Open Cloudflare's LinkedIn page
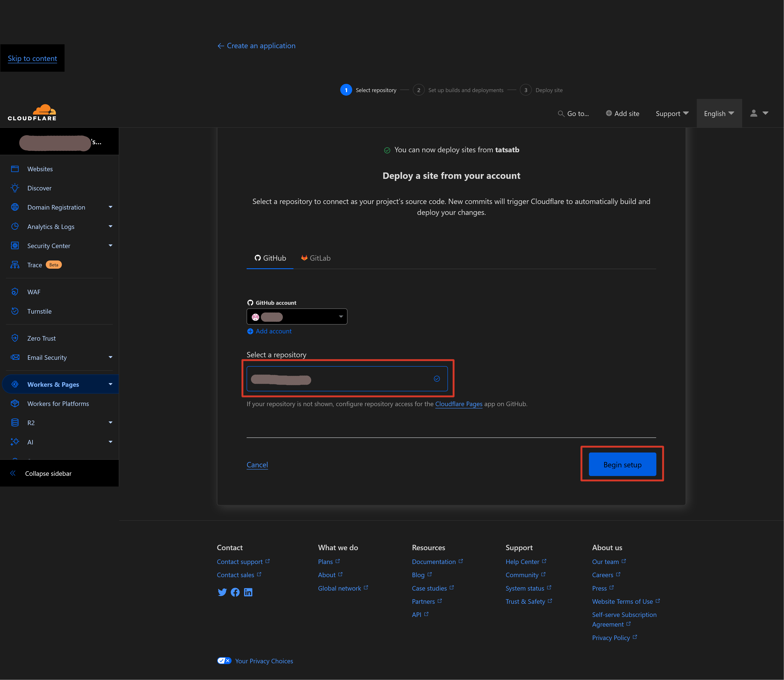Viewport: 784px width, 680px height. 248,592
